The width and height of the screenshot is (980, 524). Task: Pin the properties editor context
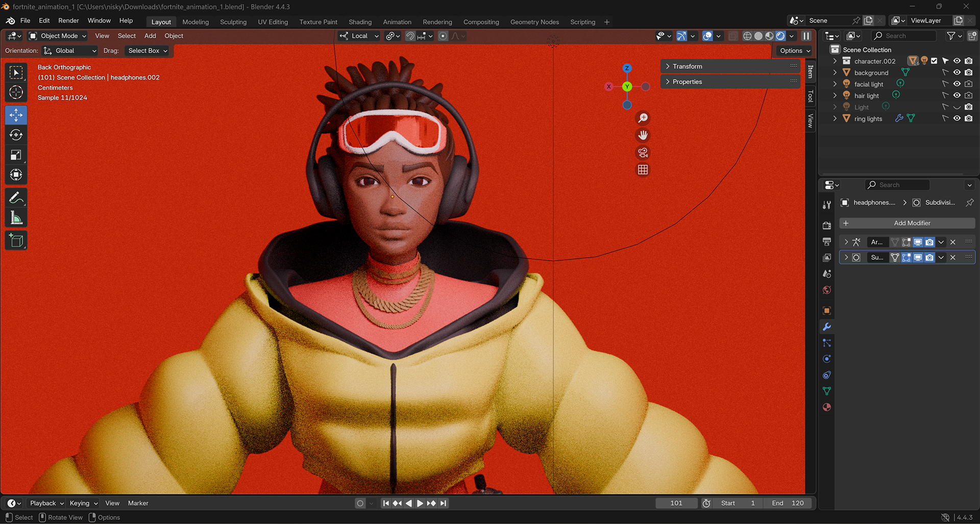[x=969, y=203]
